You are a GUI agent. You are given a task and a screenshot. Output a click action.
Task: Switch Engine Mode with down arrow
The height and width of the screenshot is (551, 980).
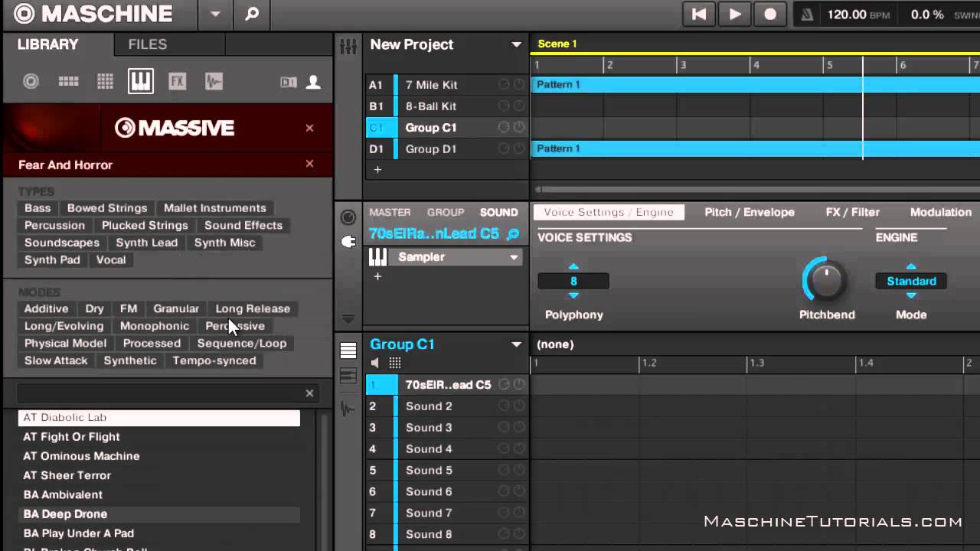tap(911, 295)
